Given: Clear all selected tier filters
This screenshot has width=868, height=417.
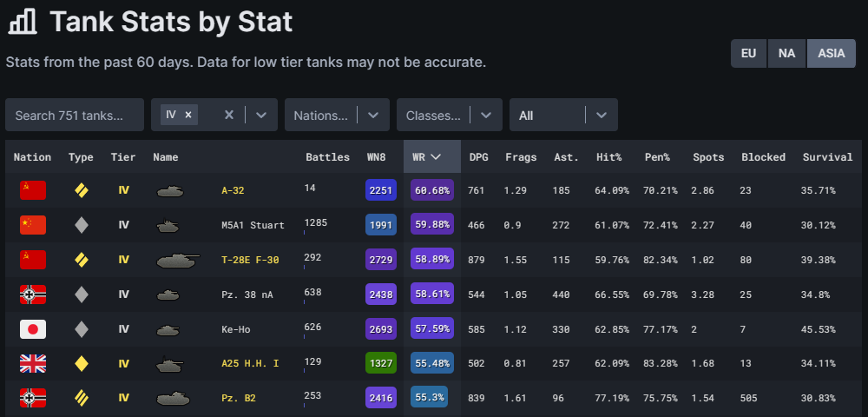Looking at the screenshot, I should click(x=229, y=115).
